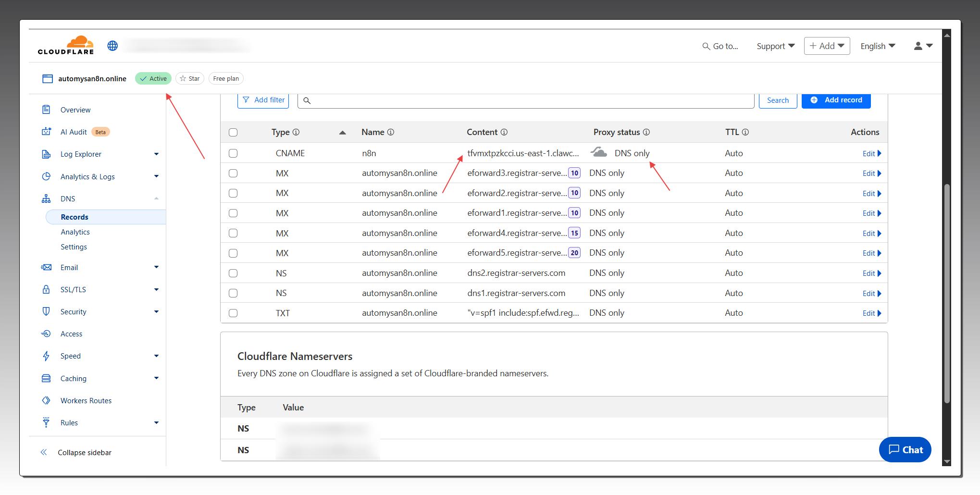
Task: Click the SSL/TLS lock icon
Action: tap(46, 289)
